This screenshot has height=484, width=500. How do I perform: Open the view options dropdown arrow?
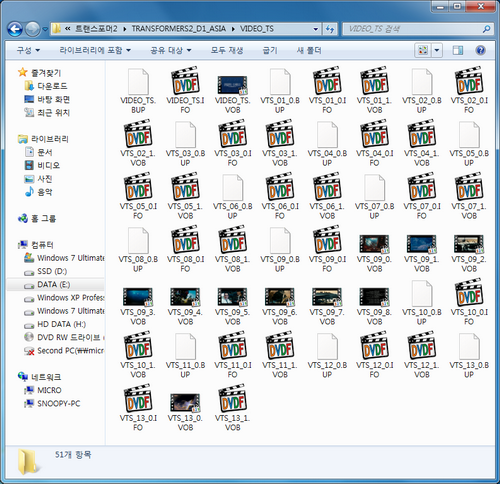tap(437, 50)
